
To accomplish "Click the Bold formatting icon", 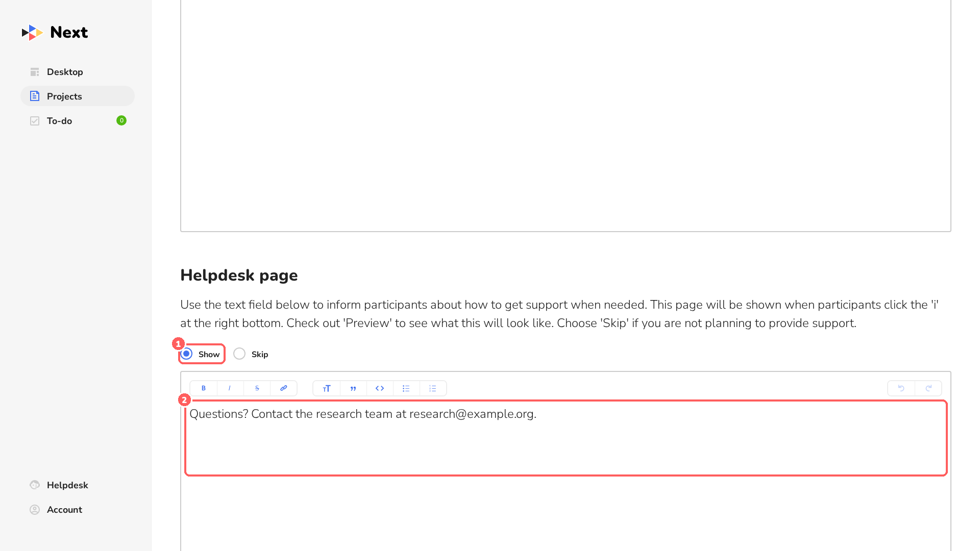I will (203, 388).
